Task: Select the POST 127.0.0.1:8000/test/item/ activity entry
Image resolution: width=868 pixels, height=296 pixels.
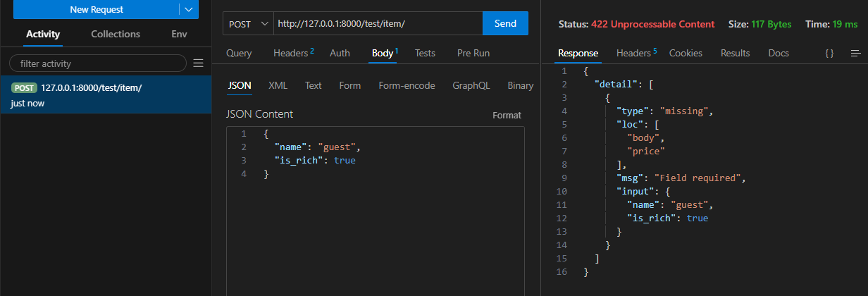Action: 106,95
